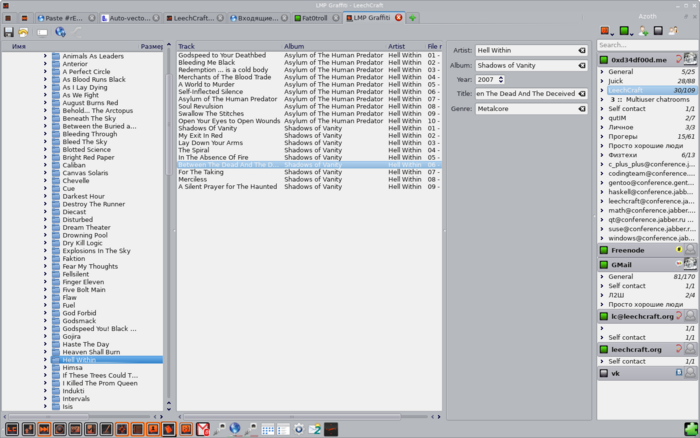The height and width of the screenshot is (438, 700).
Task: Click the calendar grid icon in bottom bar
Action: (267, 430)
